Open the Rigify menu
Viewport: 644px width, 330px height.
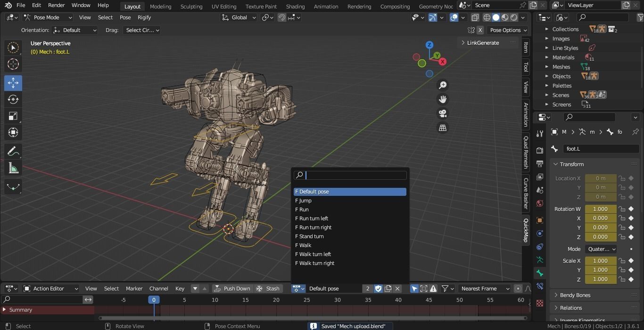pos(144,17)
